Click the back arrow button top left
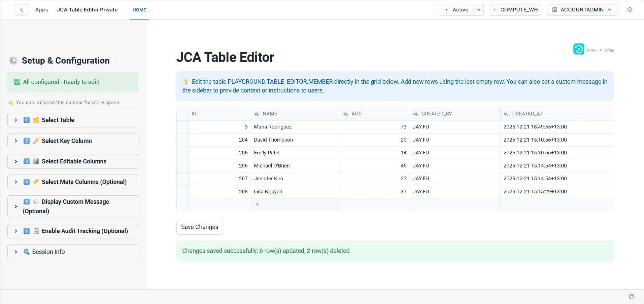Viewport: 644px width, 304px height. pos(21,9)
